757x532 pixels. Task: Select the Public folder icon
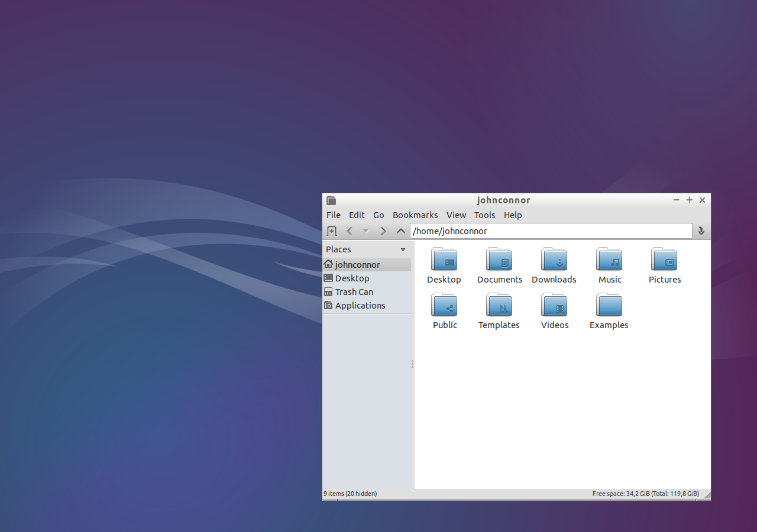tap(444, 305)
